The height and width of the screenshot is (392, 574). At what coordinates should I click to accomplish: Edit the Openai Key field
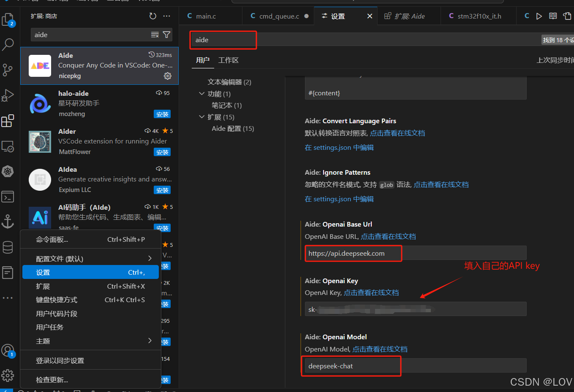(416, 309)
